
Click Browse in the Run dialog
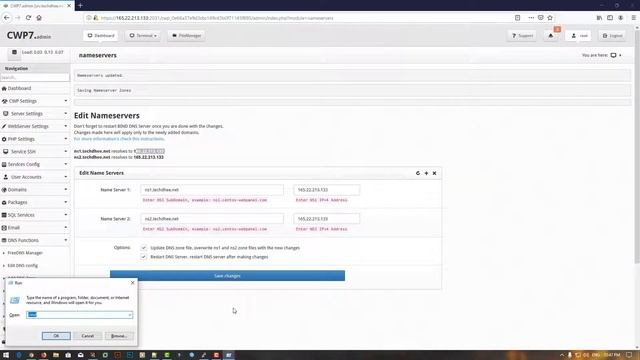click(119, 336)
